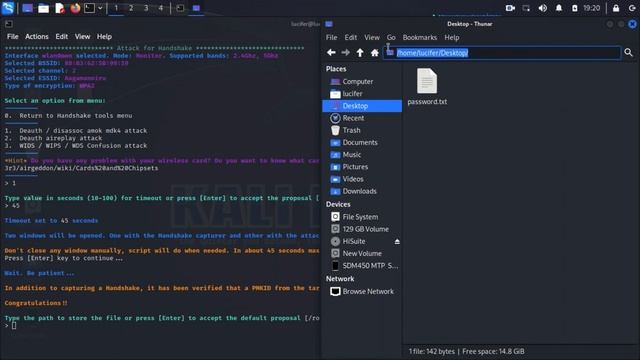Open the file manager launcher in the top panel
Viewport: 640px width, 360px height.
tap(43, 8)
